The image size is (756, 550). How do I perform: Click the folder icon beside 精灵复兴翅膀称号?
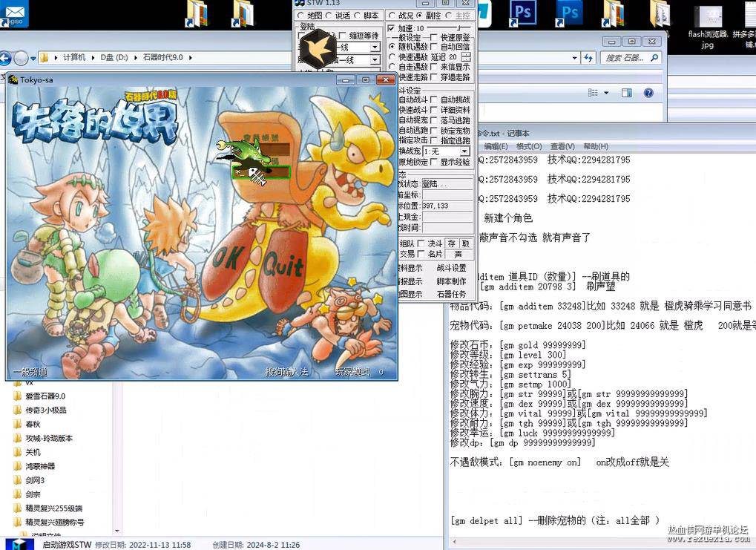coord(18,522)
